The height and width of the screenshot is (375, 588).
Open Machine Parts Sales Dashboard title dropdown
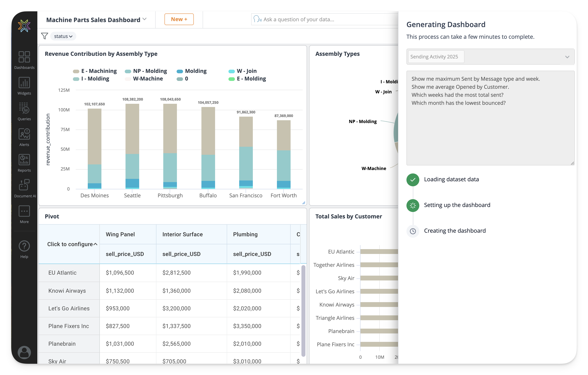pos(145,19)
